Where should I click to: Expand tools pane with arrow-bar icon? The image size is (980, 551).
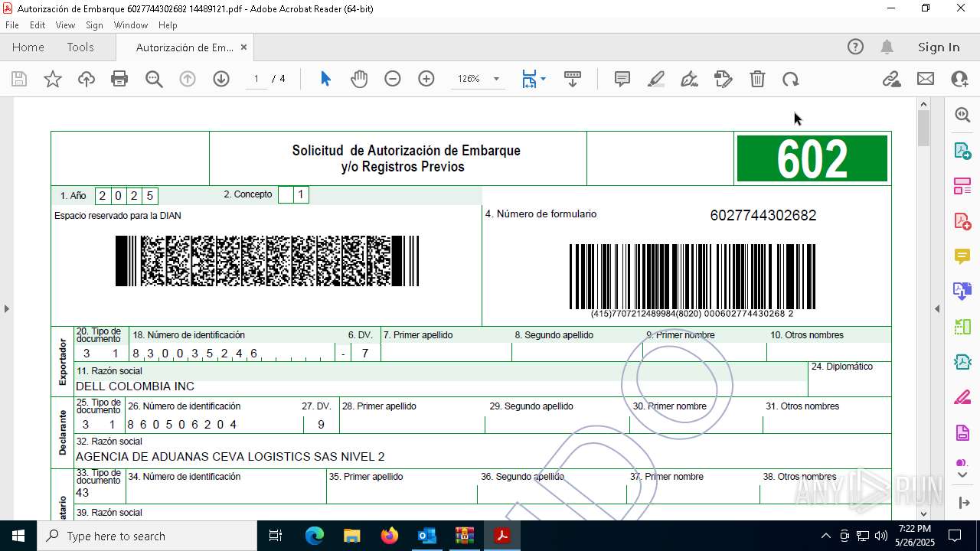tap(963, 502)
